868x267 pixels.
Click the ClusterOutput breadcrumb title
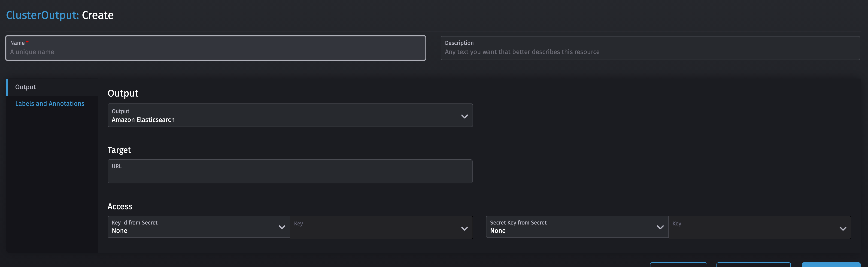[x=41, y=15]
